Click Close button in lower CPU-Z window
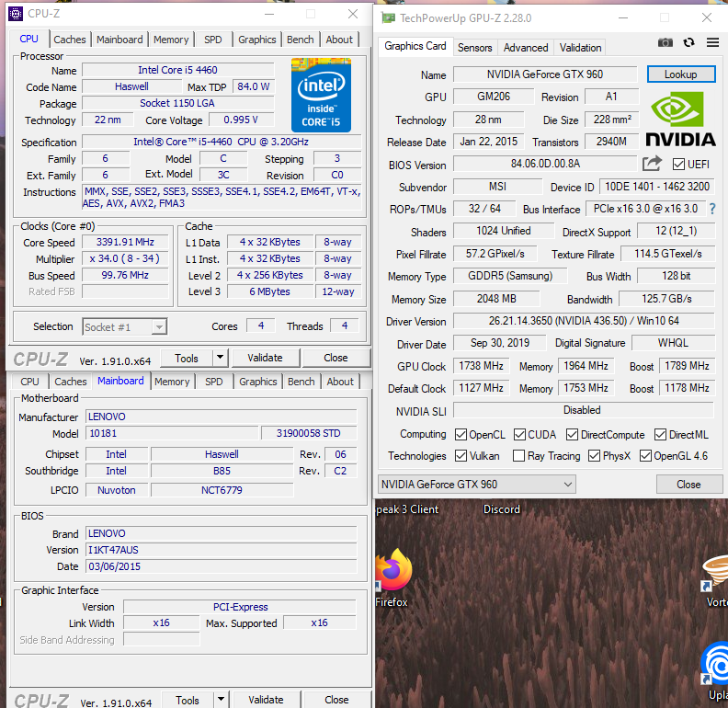 337,699
